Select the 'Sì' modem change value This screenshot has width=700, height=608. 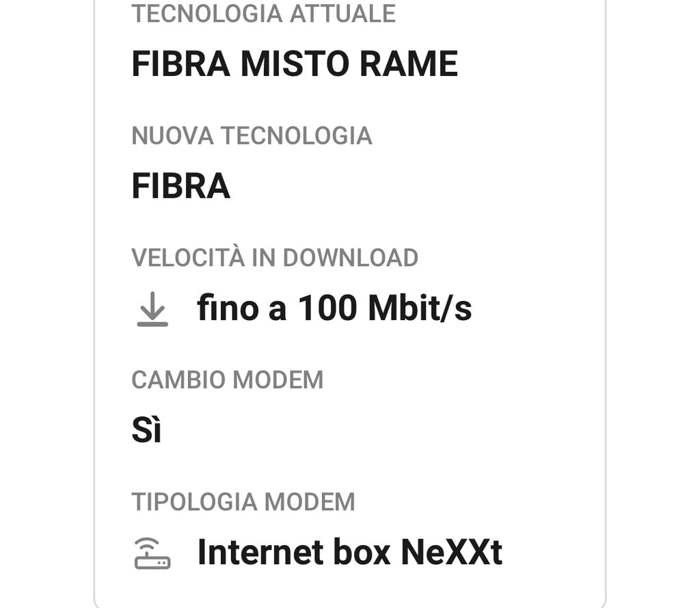click(x=146, y=431)
